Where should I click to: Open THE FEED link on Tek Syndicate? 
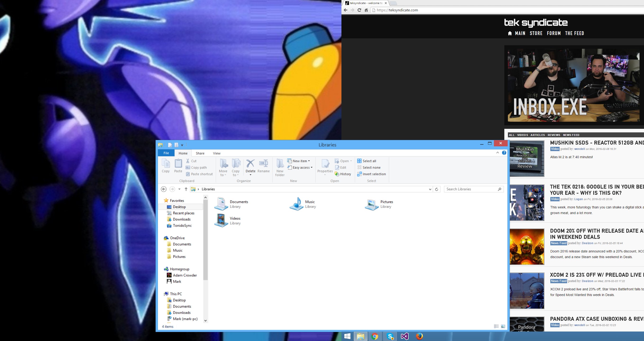coord(575,33)
